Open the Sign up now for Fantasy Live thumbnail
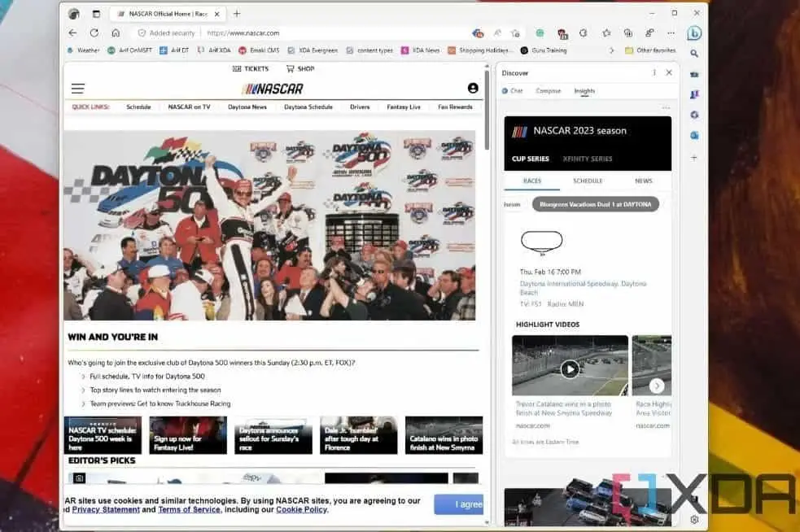 point(188,435)
